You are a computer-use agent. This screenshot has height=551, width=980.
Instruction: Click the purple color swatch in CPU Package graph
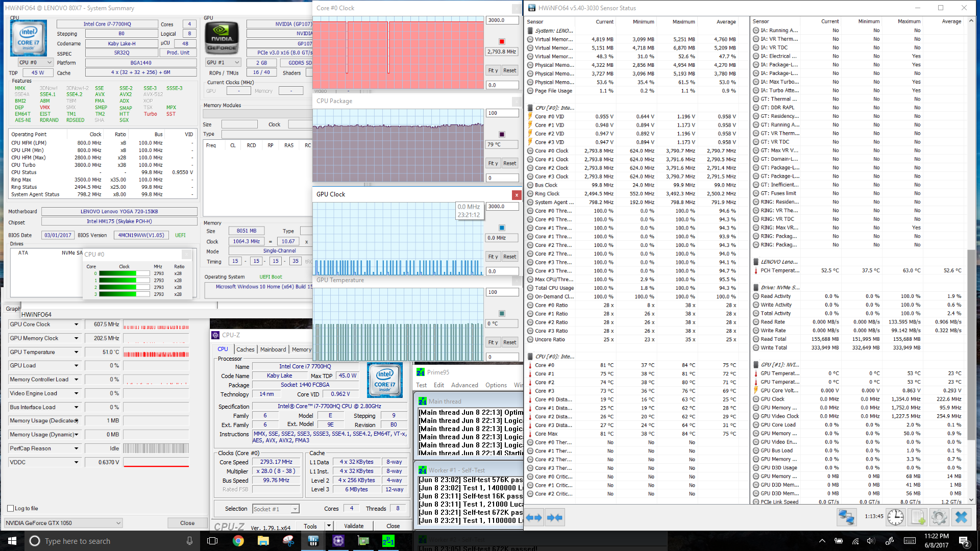pyautogui.click(x=502, y=134)
